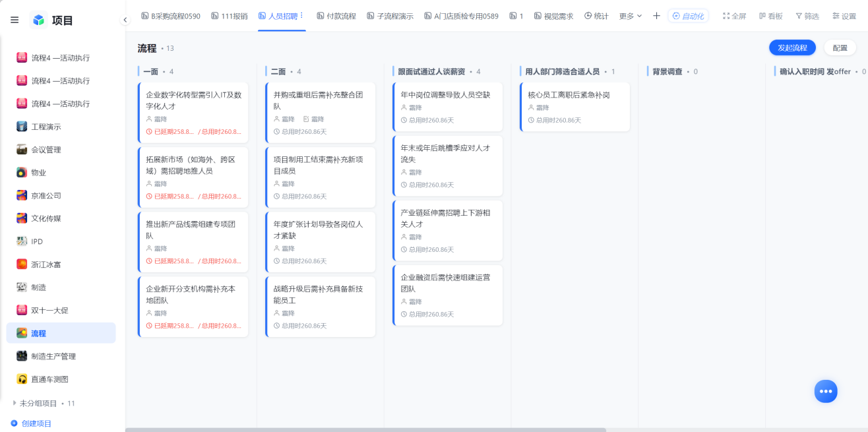Switch to the 付款流程 tab
The image size is (868, 432).
point(336,16)
